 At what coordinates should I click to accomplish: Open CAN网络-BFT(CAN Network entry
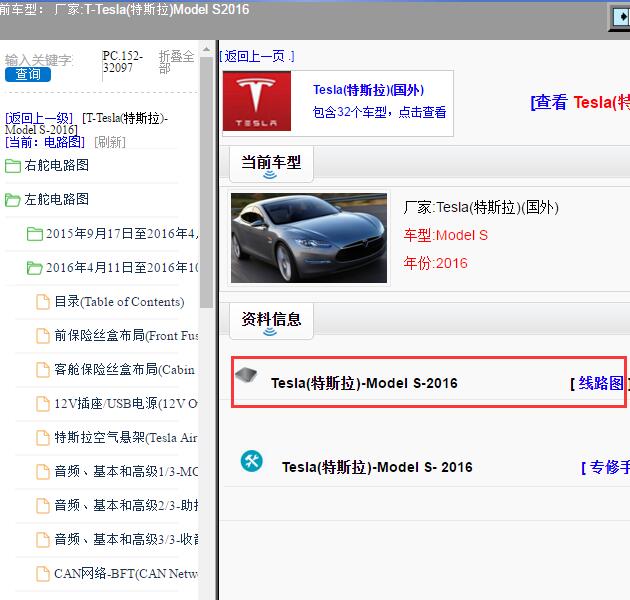click(126, 573)
